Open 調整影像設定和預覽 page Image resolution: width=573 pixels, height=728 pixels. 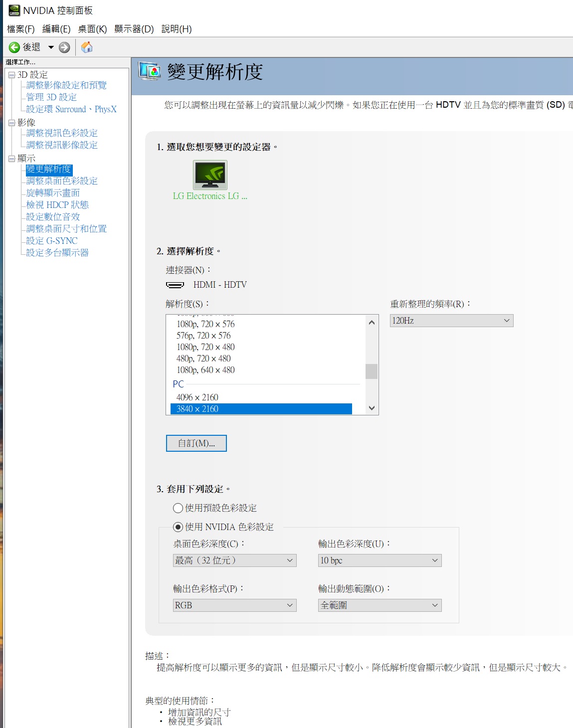66,85
